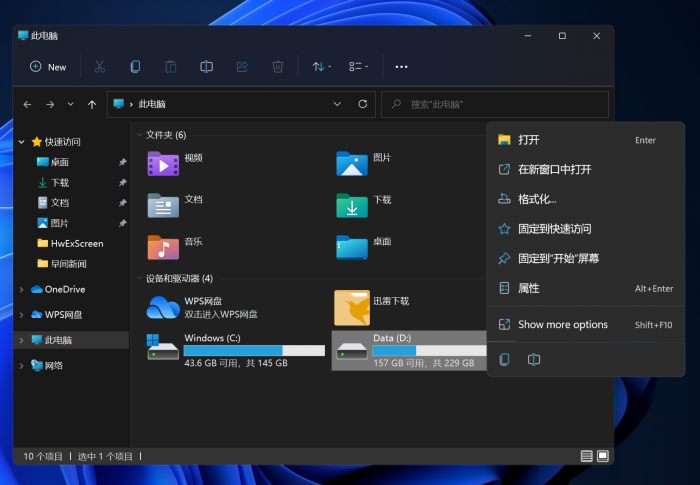Click Show more options in context menu

562,324
